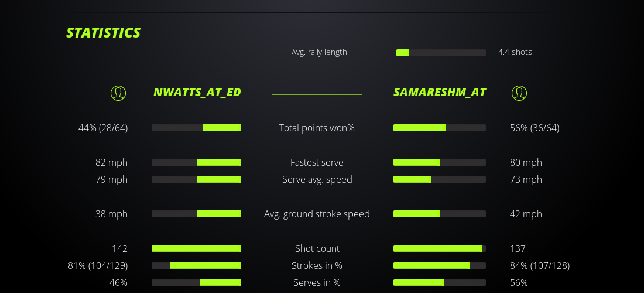
Task: Click NWATTS Serves in % bar
Action: point(196,282)
